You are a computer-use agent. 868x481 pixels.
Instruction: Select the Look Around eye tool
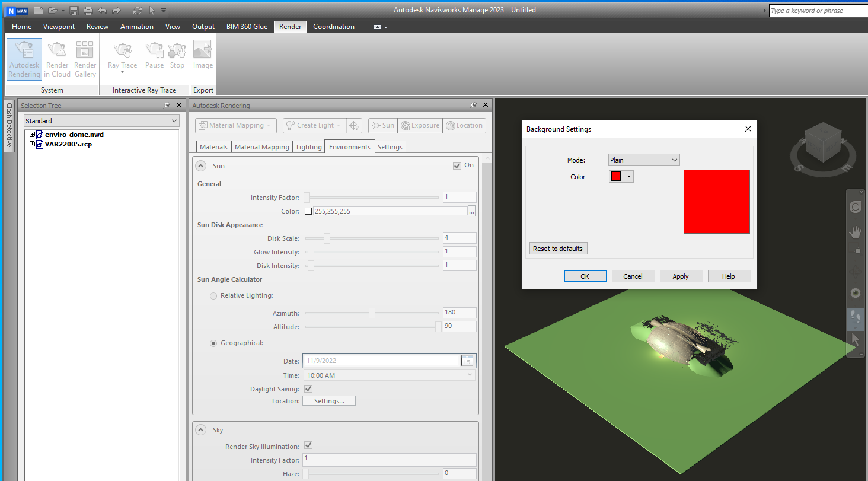(856, 293)
